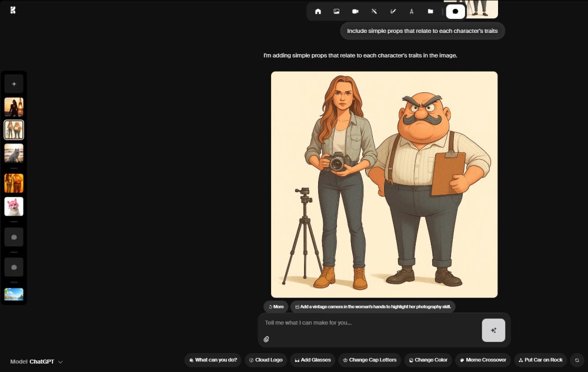Image resolution: width=588 pixels, height=372 pixels.
Task: Open the first empty chat bubble session
Action: pos(14,237)
